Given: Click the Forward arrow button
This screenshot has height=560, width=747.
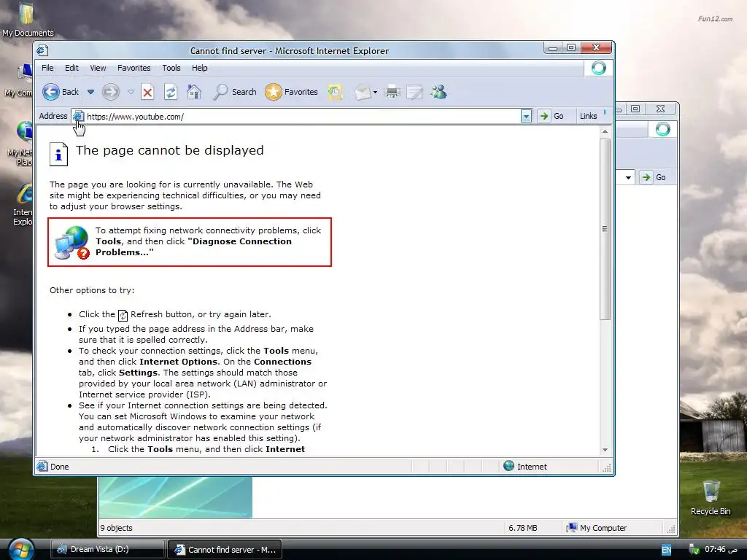Looking at the screenshot, I should [x=111, y=92].
